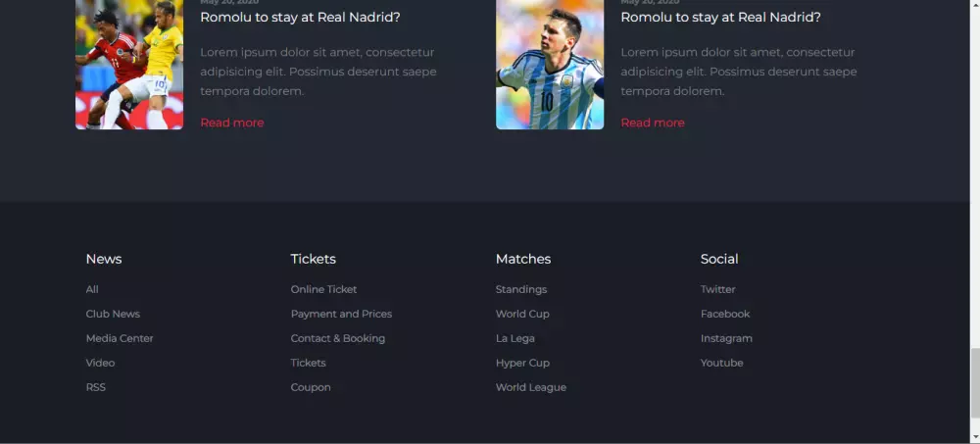Open the Twitter social link
The height and width of the screenshot is (444, 980).
click(x=718, y=289)
